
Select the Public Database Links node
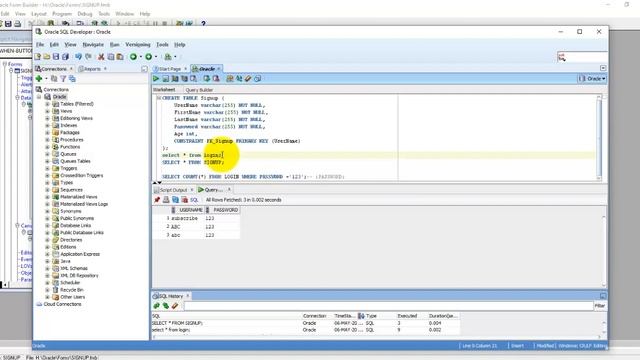tap(82, 233)
